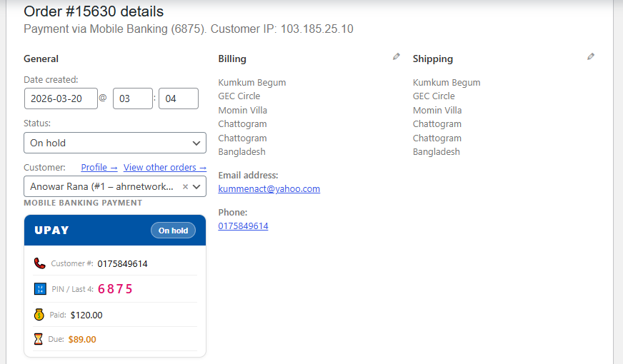This screenshot has height=364, width=623.
Task: Click the money bag Paid icon
Action: 40,315
